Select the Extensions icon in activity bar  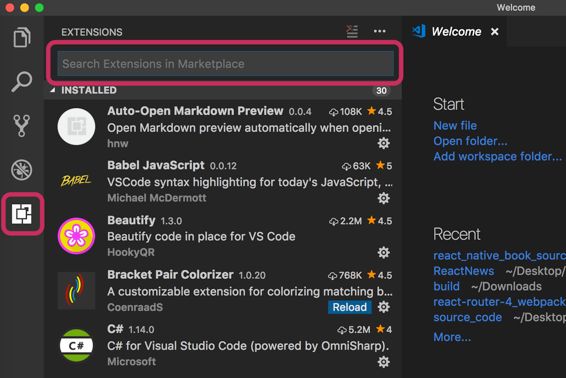coord(22,214)
